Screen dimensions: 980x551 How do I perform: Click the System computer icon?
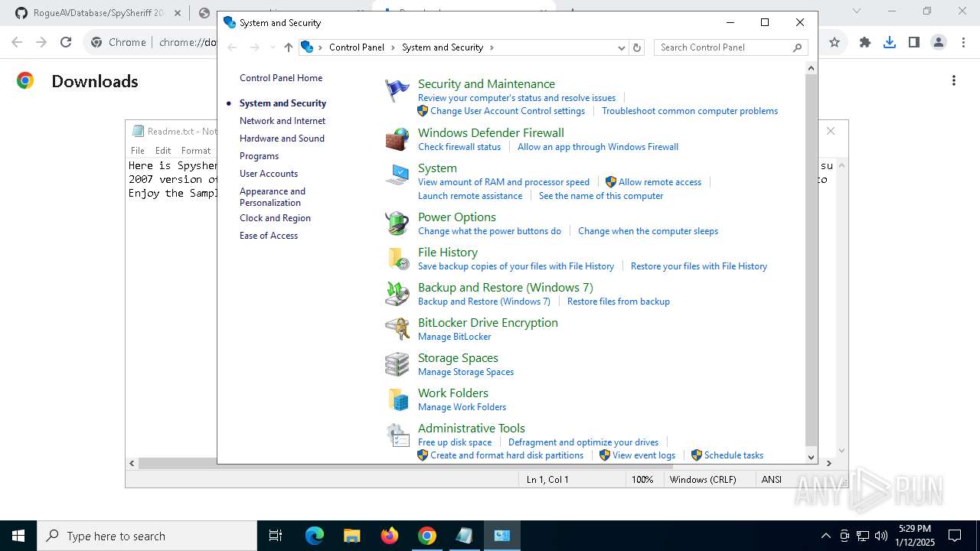tap(397, 174)
